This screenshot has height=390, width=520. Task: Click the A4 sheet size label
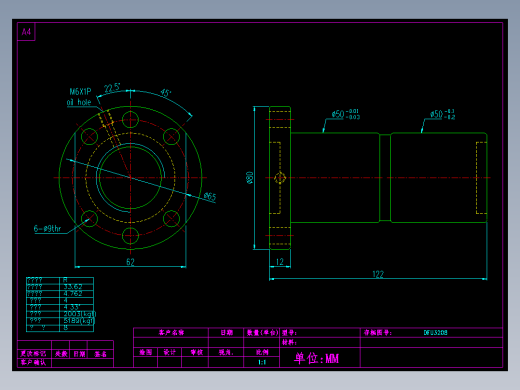[x=26, y=32]
